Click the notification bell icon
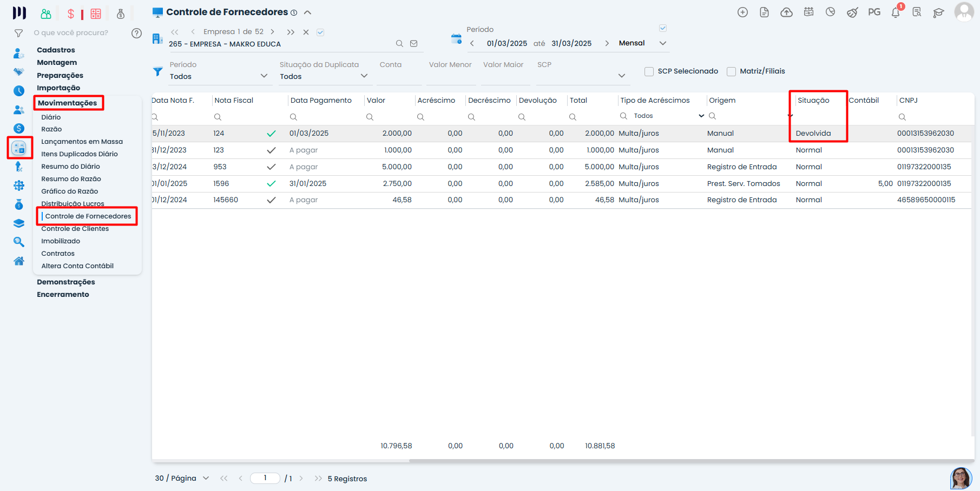 click(x=896, y=12)
